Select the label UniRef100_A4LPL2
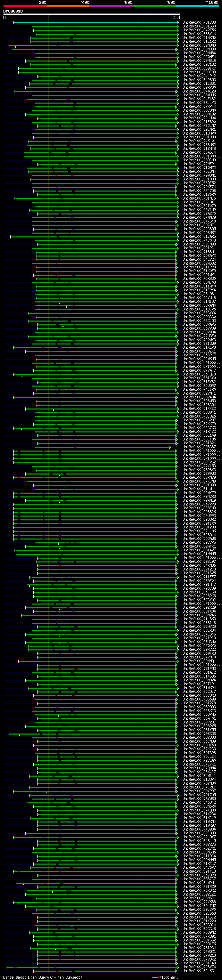The height and width of the screenshot is (980, 222). click(199, 76)
